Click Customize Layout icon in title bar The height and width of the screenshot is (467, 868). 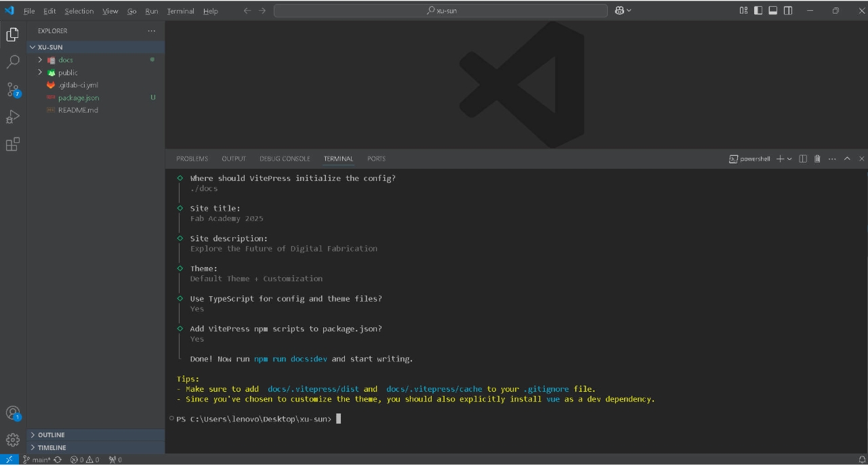(744, 10)
